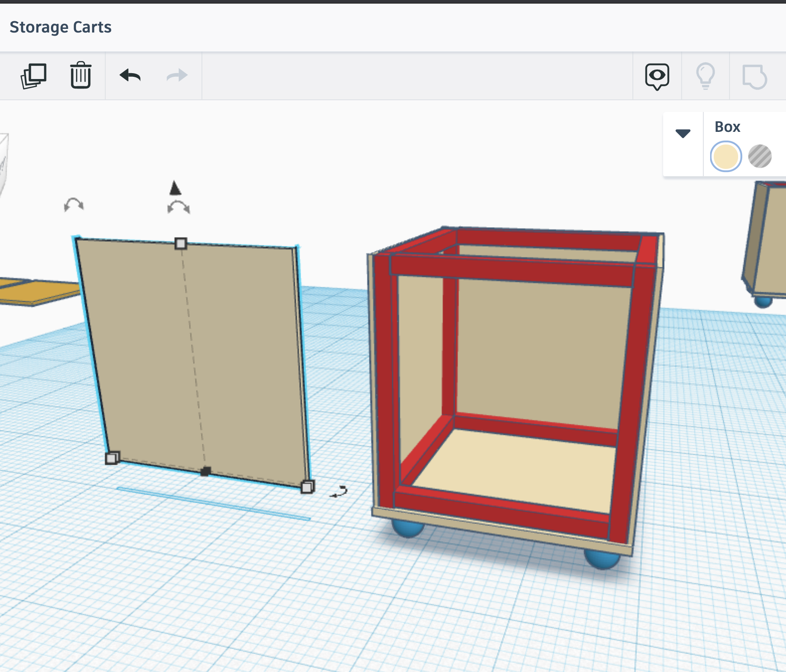
Task: Click the rotation arrow below the cone handle
Action: (178, 207)
